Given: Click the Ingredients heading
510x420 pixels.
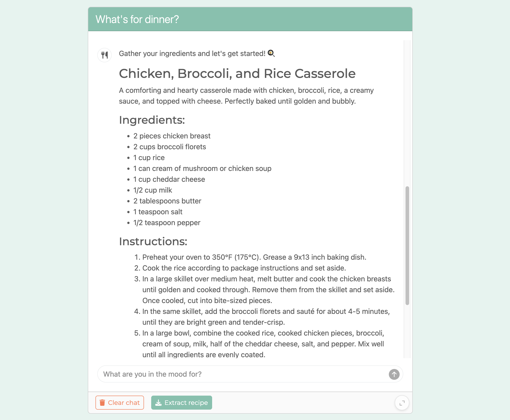Looking at the screenshot, I should click(152, 120).
